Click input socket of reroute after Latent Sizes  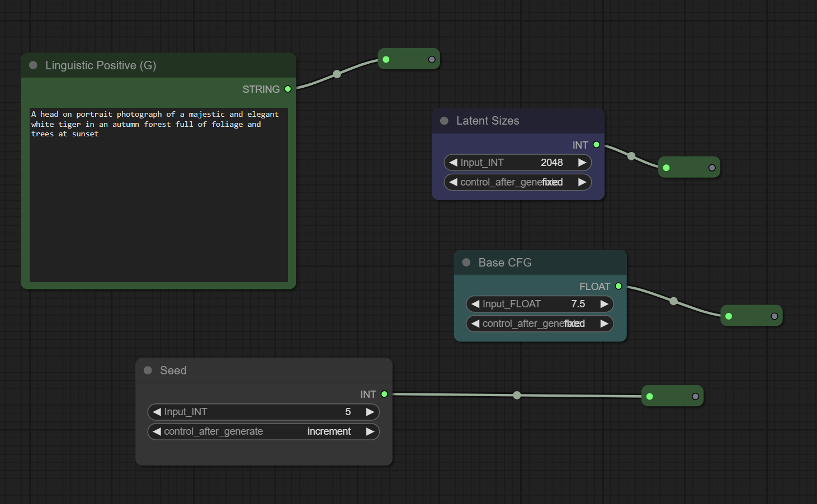coord(666,168)
